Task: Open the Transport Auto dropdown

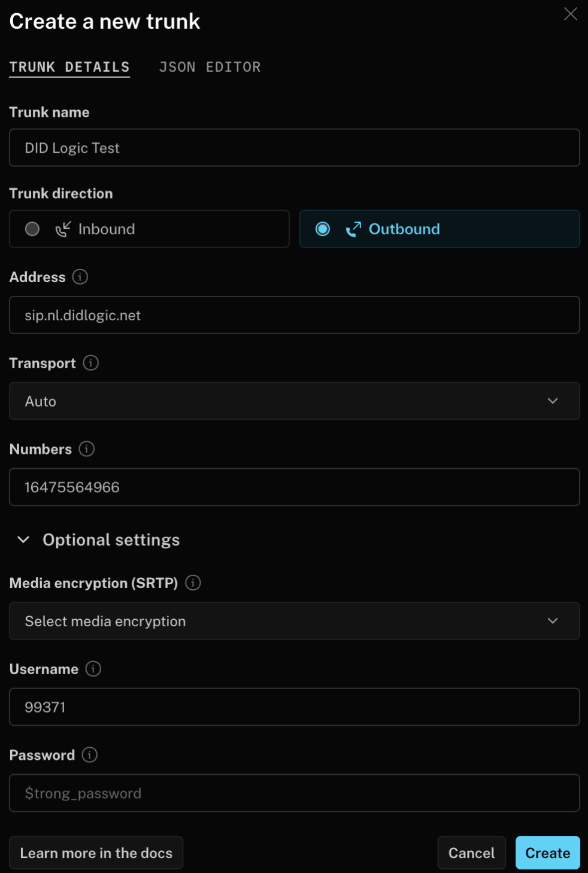Action: pos(294,401)
